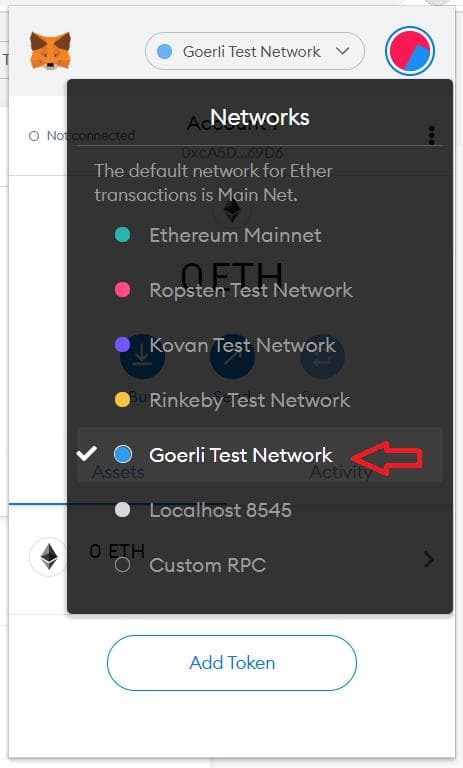Select the highlighted Goerli Test Network entry
The width and height of the screenshot is (463, 768).
coord(260,455)
